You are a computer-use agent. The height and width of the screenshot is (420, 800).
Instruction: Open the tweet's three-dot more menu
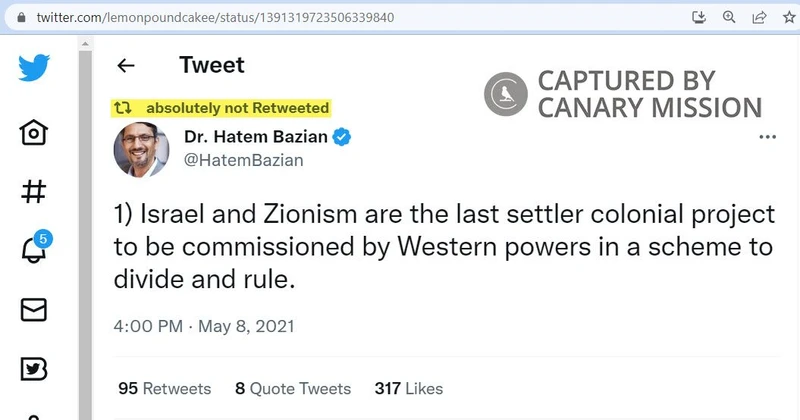[768, 137]
